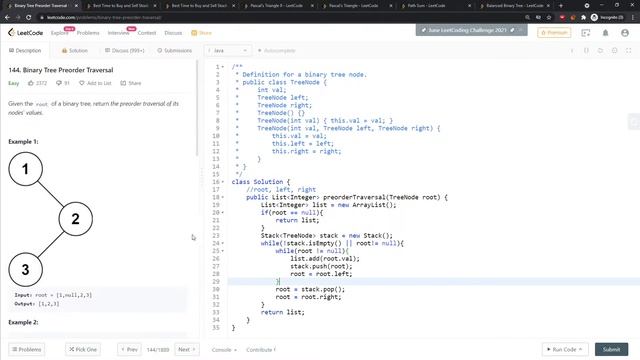Expand the Console panel
The image size is (640, 360).
point(224,350)
